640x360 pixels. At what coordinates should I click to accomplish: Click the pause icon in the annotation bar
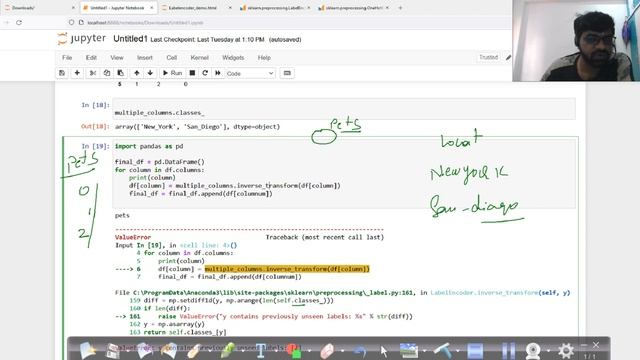click(508, 350)
